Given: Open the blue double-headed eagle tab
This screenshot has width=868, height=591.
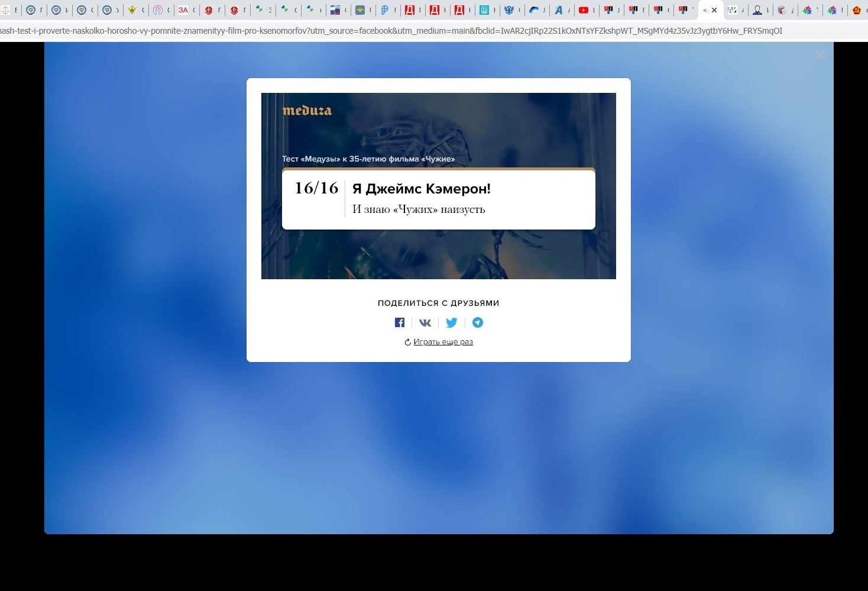Looking at the screenshot, I should pos(509,10).
